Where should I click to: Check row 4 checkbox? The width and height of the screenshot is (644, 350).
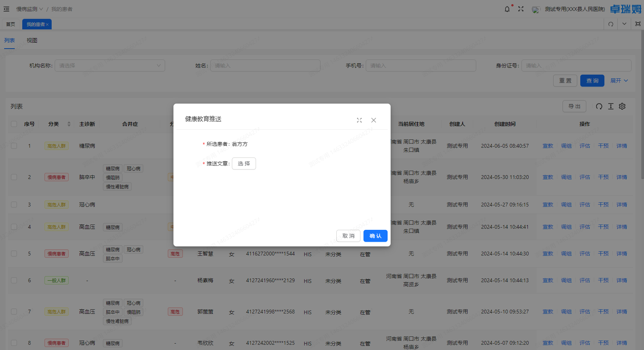point(14,227)
